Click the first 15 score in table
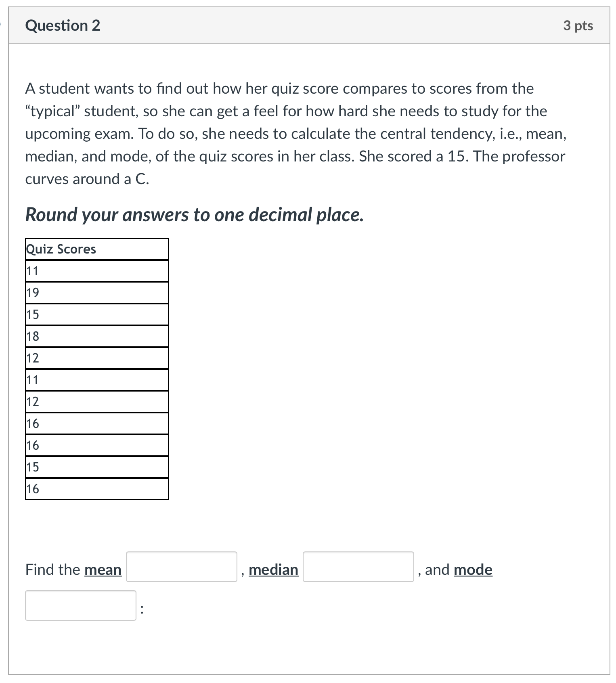 (x=32, y=315)
